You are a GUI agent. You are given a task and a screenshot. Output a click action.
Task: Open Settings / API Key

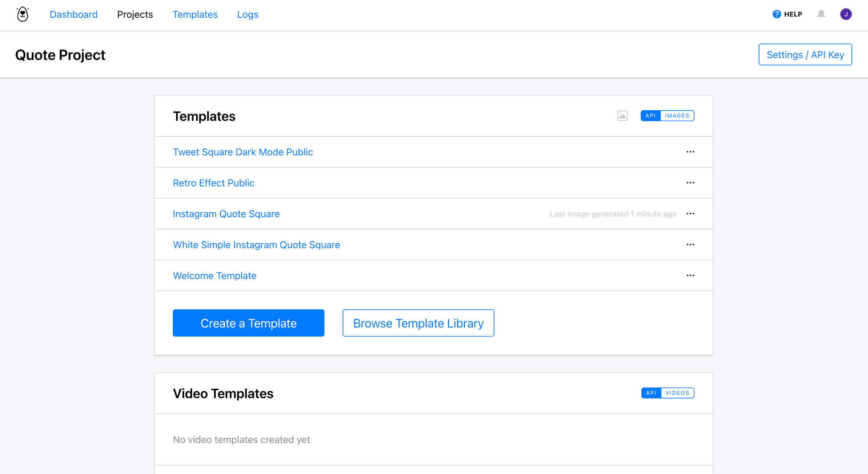tap(805, 55)
